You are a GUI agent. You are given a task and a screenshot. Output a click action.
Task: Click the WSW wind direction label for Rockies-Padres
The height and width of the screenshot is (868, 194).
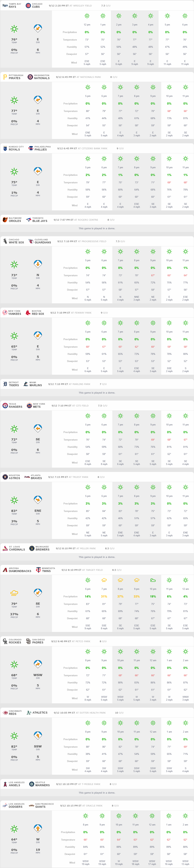coord(38,676)
